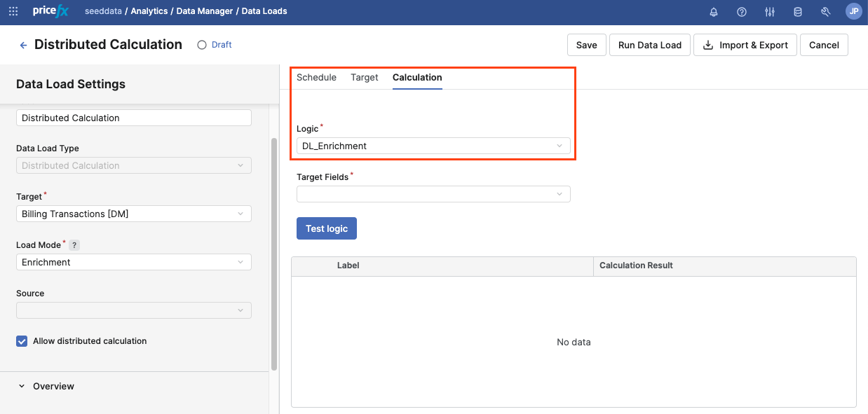
Task: Click the notifications bell icon
Action: coord(714,12)
